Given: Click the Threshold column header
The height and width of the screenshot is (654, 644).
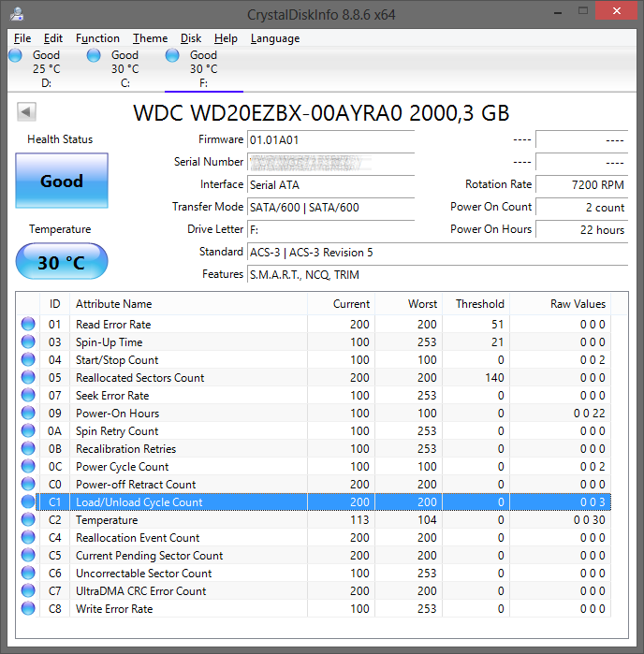Looking at the screenshot, I should pos(476,304).
